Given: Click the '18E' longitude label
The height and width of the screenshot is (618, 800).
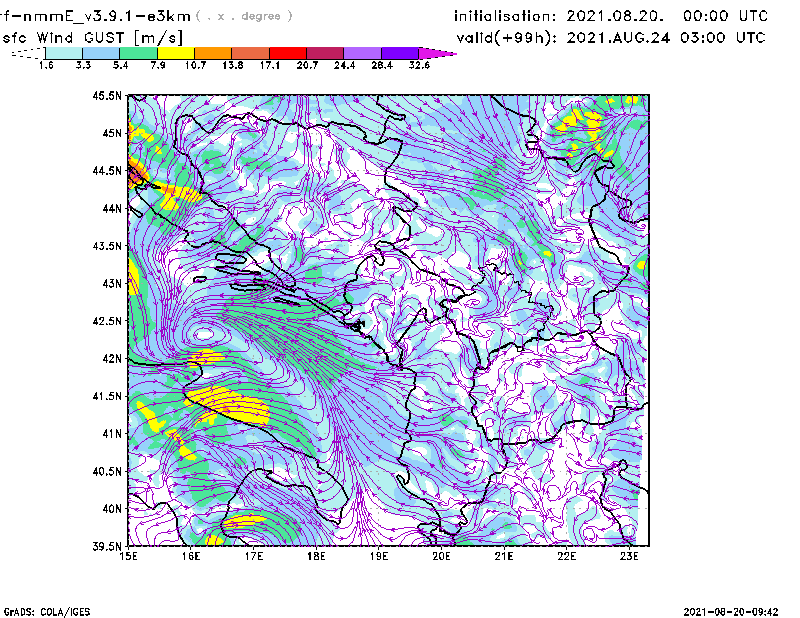Looking at the screenshot, I should 316,556.
